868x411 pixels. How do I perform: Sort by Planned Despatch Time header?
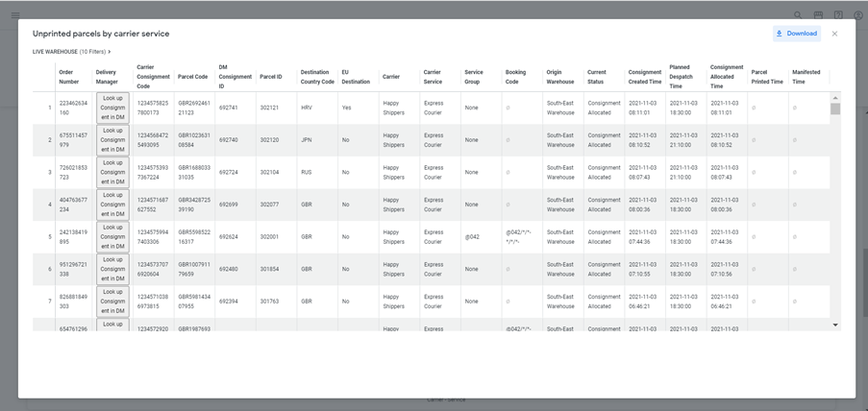coord(681,77)
